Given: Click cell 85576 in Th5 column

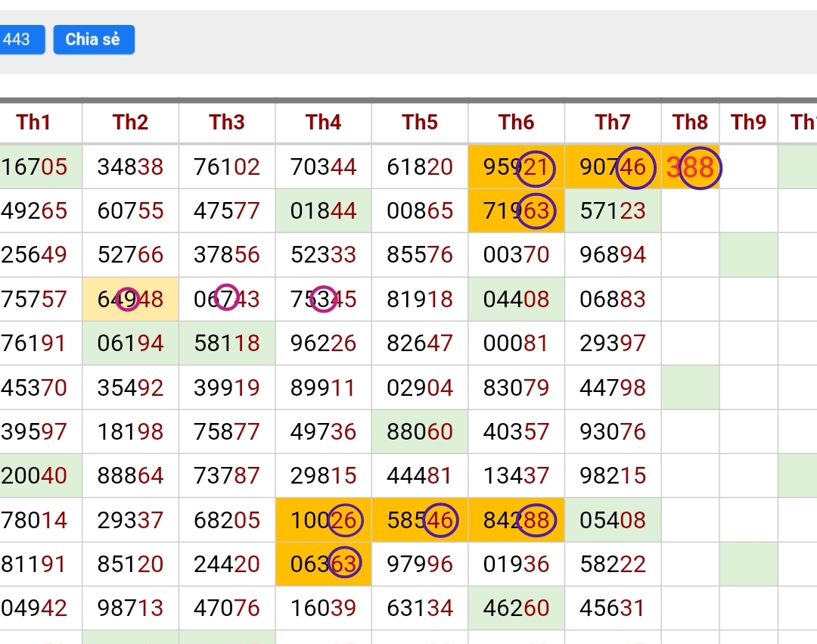Looking at the screenshot, I should 419,255.
